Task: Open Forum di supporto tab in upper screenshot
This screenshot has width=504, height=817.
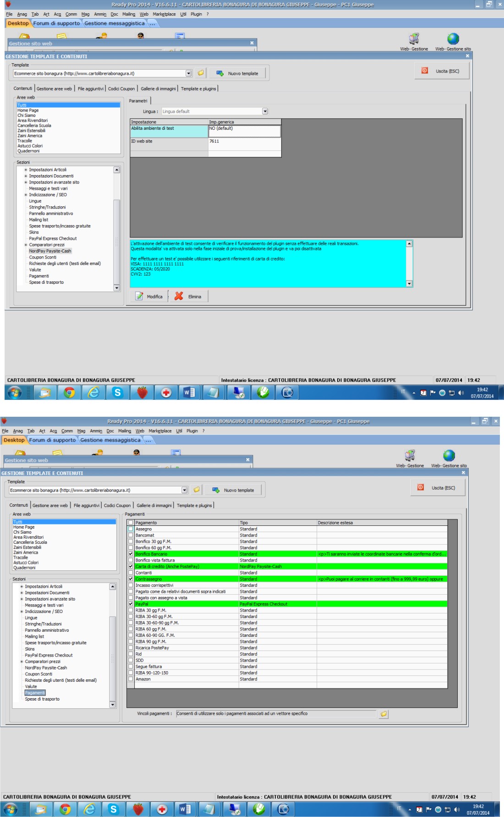Action: coord(56,23)
